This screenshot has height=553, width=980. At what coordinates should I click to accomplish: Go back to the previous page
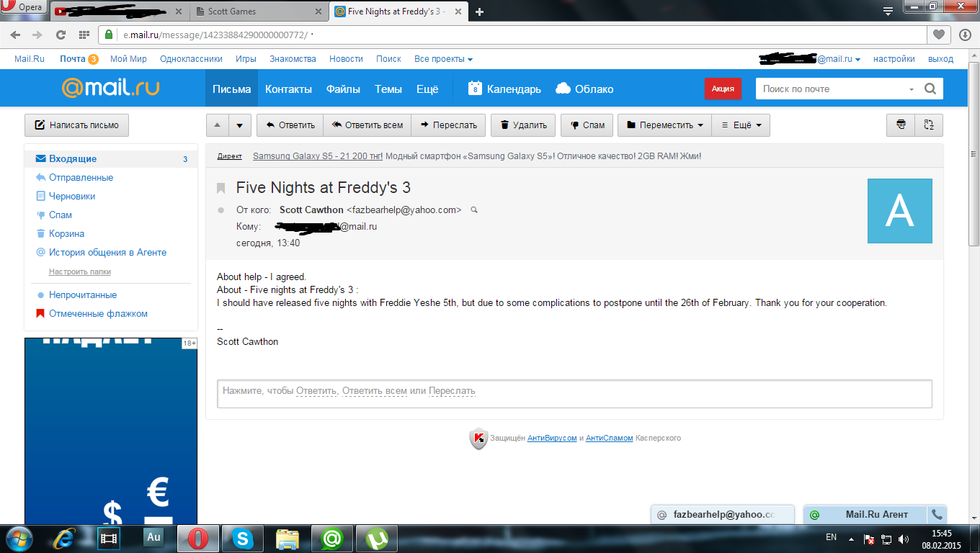click(16, 35)
